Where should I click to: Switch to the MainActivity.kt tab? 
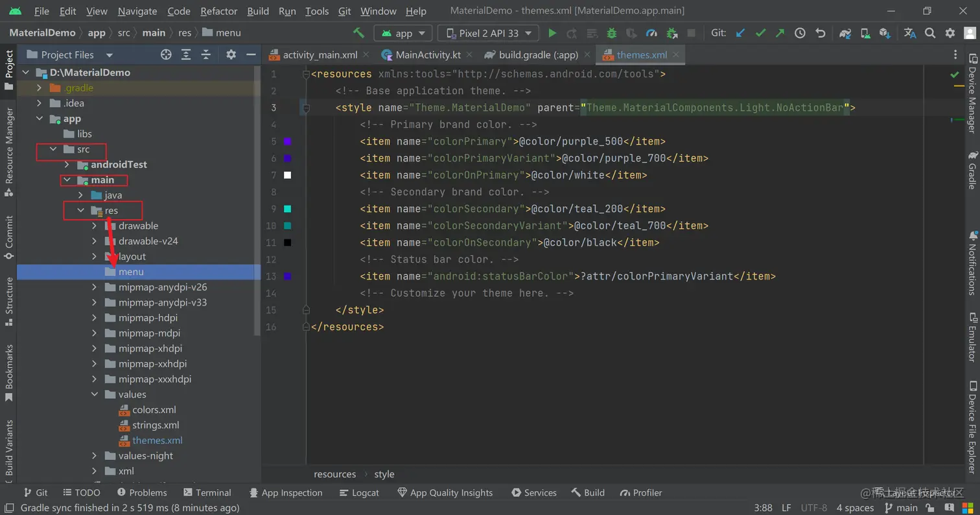tap(427, 55)
